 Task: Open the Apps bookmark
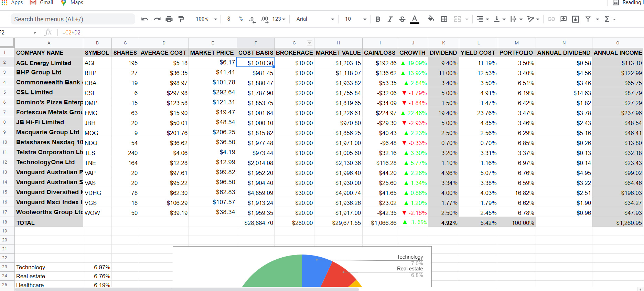[12, 2]
